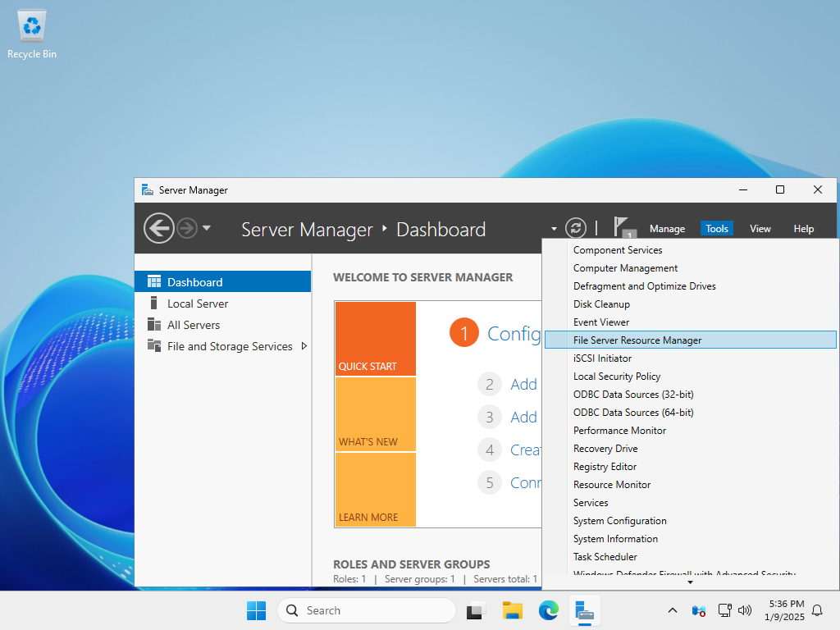Click the Dashboard grid icon
Viewport: 840px width, 630px height.
(153, 282)
